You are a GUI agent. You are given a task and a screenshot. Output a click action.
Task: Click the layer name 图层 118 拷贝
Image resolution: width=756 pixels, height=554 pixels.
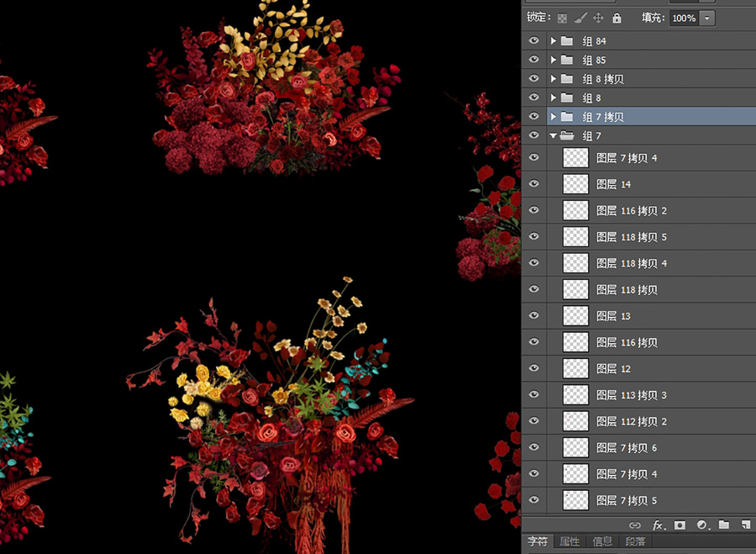pos(627,289)
